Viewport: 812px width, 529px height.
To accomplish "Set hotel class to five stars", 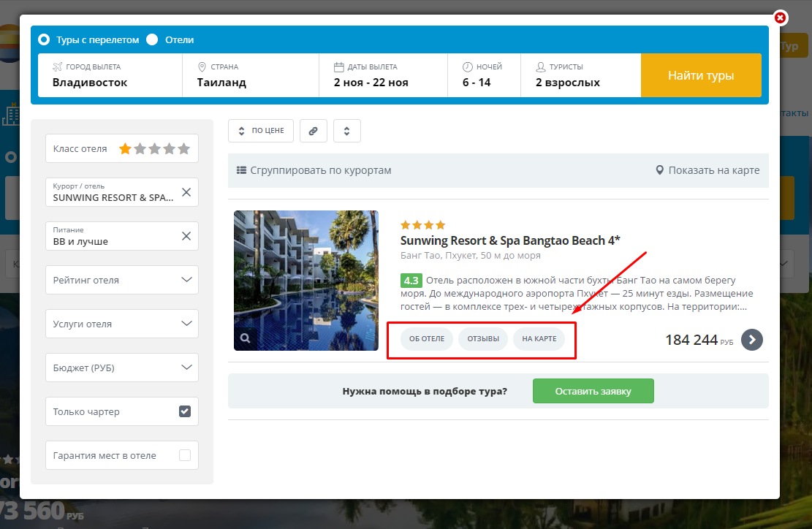I will point(184,149).
